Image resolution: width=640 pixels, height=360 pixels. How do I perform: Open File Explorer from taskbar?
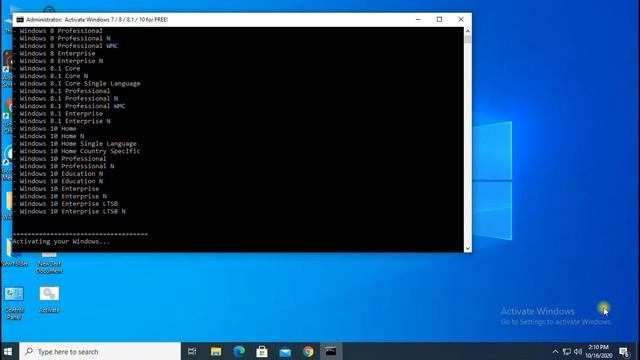216,351
